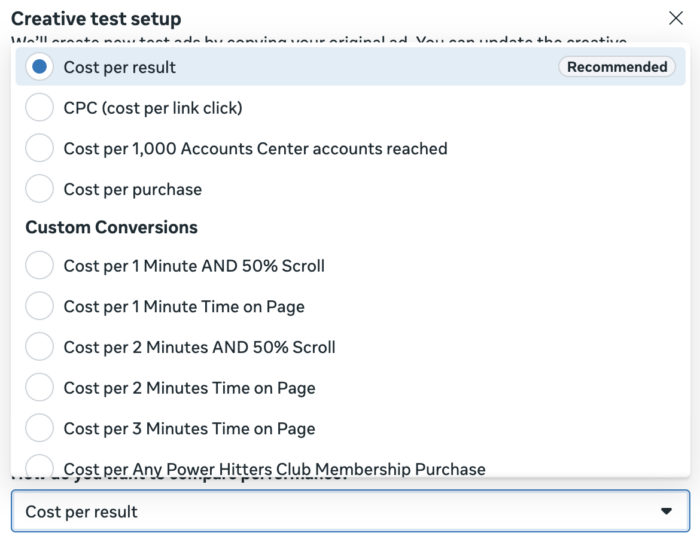The width and height of the screenshot is (700, 542).
Task: Select Cost per 2 Minutes AND 50% Scroll radio
Action: coord(39,347)
